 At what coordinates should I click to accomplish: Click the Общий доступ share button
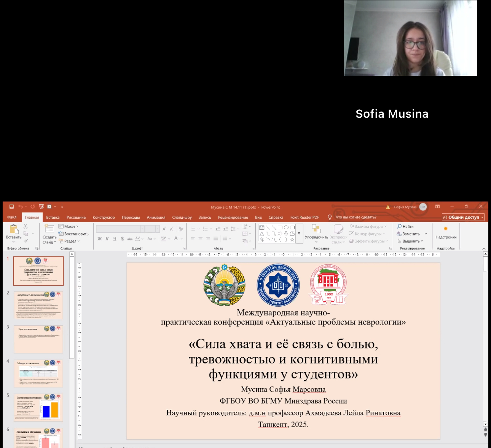pos(463,217)
